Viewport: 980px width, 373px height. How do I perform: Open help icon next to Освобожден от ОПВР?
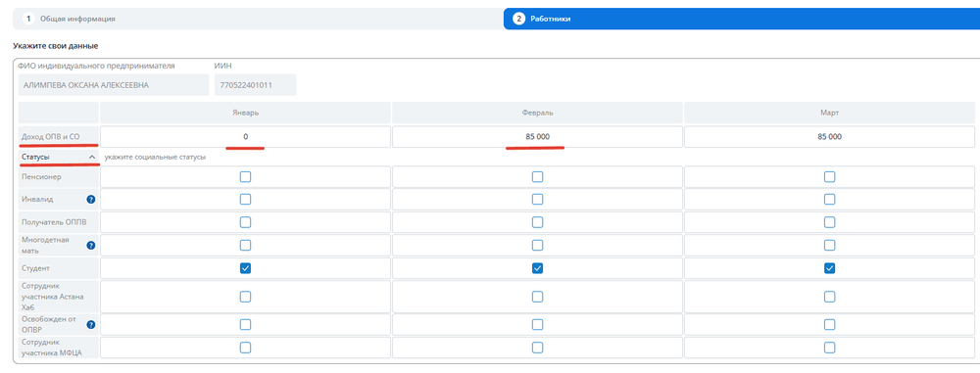coord(90,325)
